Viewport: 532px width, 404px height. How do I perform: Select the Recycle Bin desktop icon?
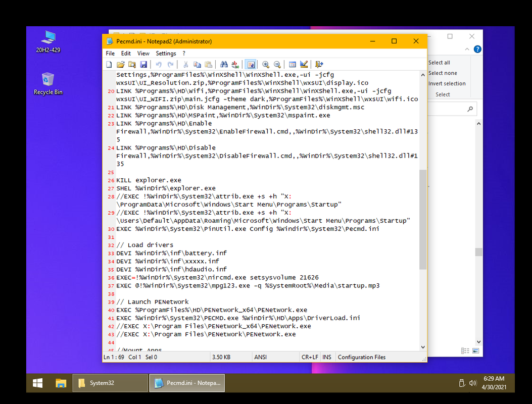[x=48, y=83]
